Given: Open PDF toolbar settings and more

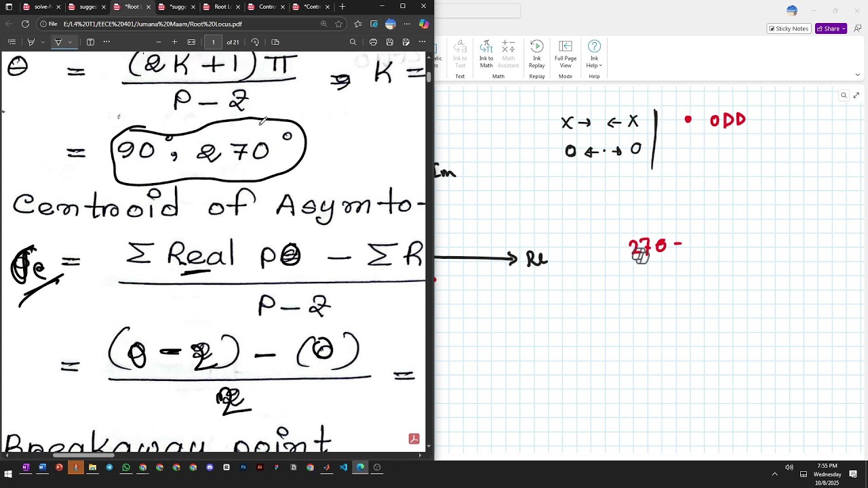Looking at the screenshot, I should 422,42.
